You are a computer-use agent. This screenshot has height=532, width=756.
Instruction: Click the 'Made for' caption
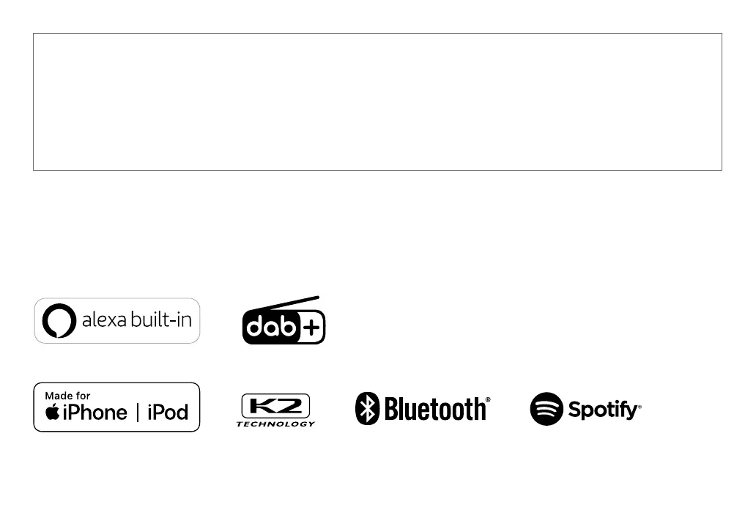[67, 396]
